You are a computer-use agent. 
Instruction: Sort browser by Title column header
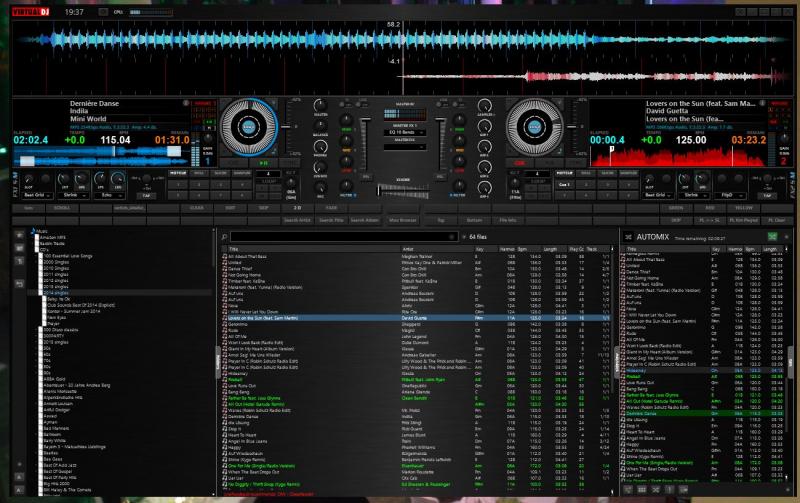tap(314, 249)
